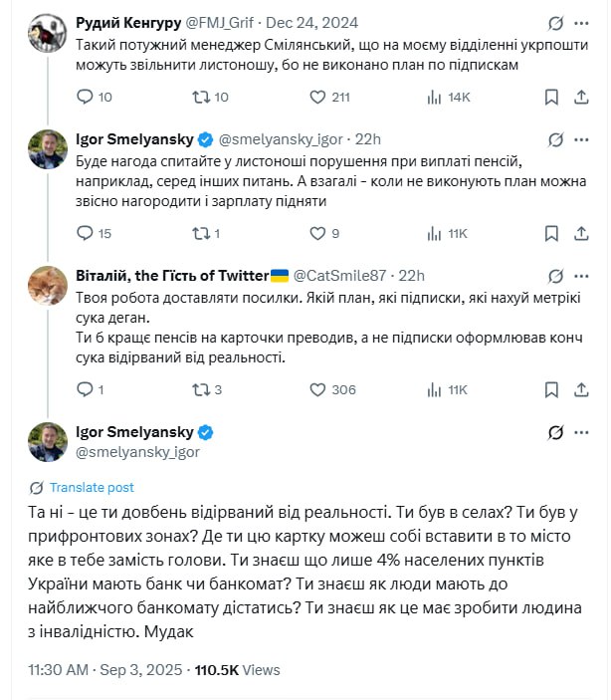This screenshot has height=700, width=611.
Task: Open more menu on Igor's 22h reply
Action: pyautogui.click(x=588, y=138)
